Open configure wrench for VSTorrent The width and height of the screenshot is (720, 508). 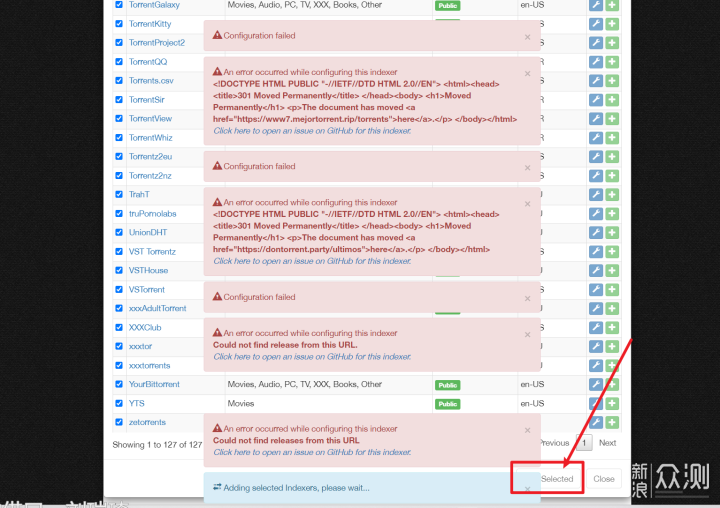click(596, 289)
